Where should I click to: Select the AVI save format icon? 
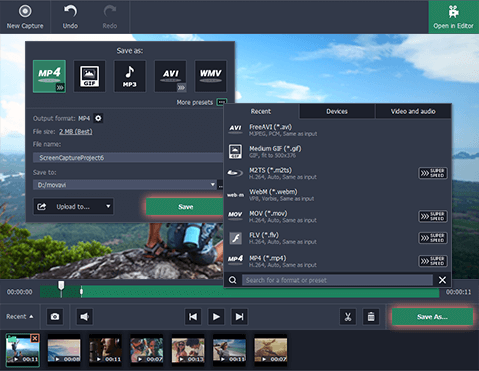(170, 76)
